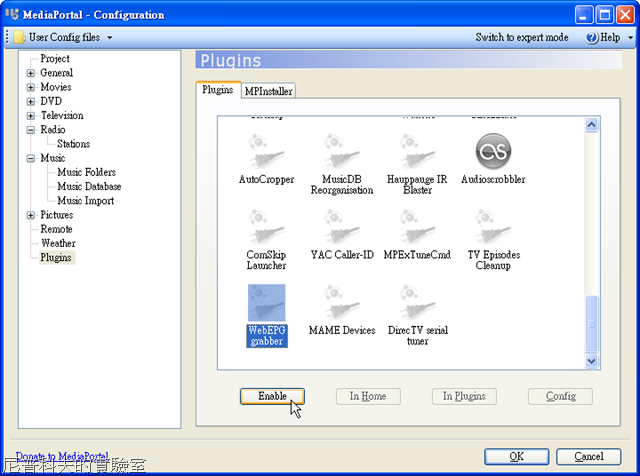Click the User Config files folder icon

click(19, 37)
